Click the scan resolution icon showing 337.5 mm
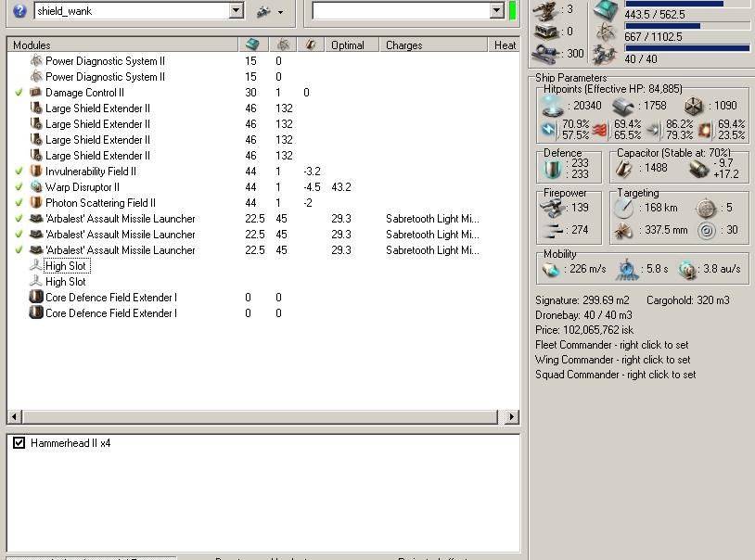 (623, 231)
